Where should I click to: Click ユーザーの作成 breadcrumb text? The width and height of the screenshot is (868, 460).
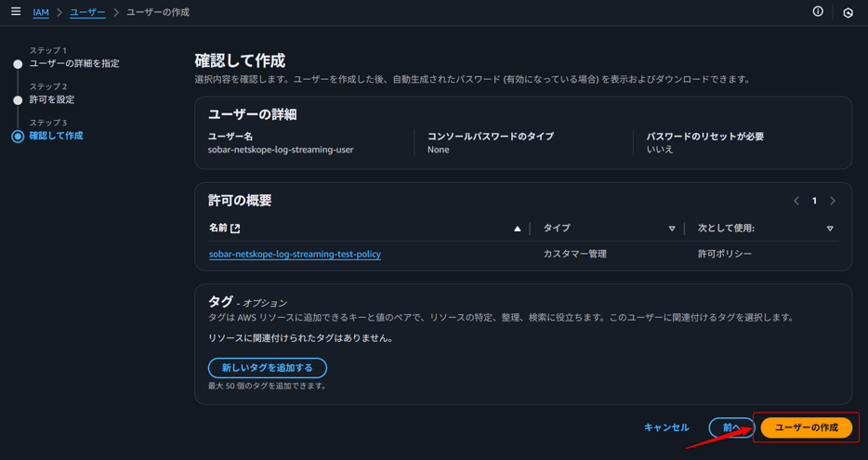point(158,12)
